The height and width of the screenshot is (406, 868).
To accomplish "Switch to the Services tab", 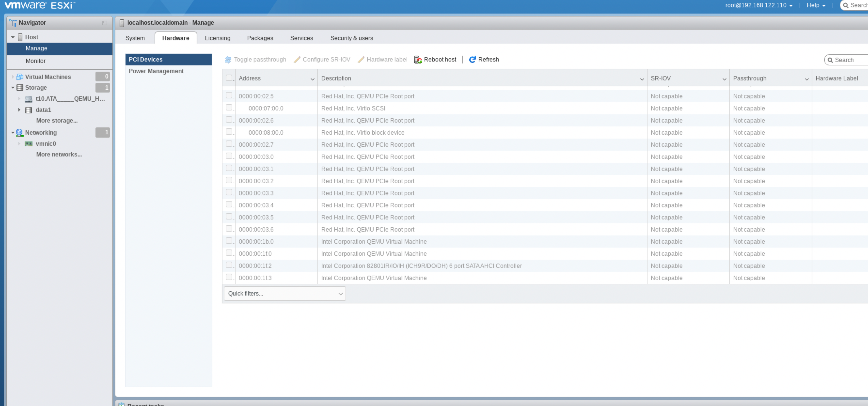I will point(302,38).
